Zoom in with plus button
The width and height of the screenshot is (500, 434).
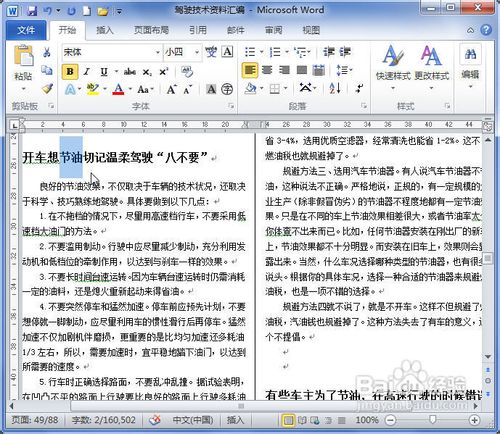pos(474,420)
